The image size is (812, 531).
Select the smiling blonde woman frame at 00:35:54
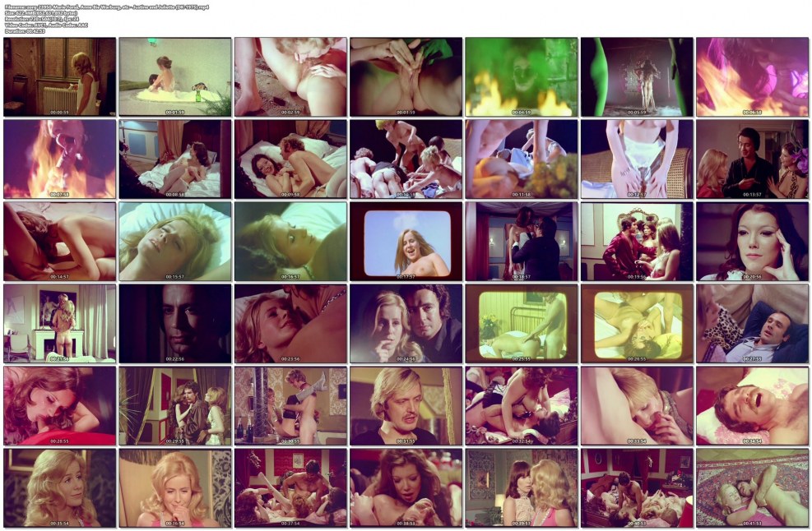[59, 487]
